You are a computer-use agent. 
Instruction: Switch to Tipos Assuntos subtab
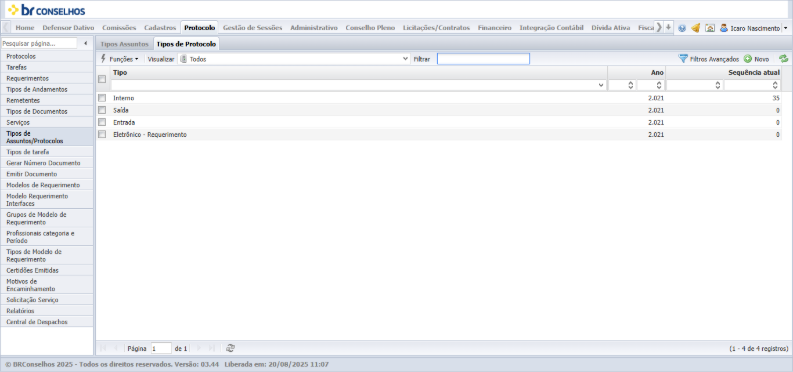(x=124, y=44)
